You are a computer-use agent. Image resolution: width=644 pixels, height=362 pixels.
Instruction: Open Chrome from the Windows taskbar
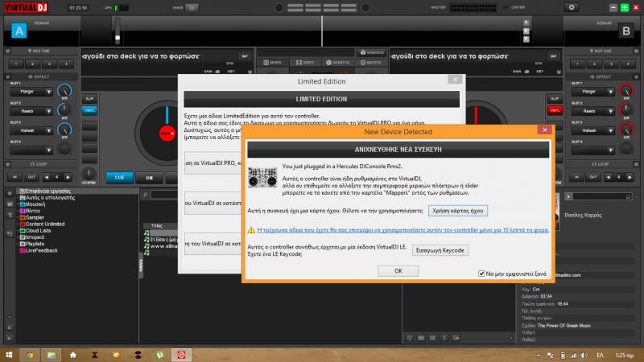30,354
